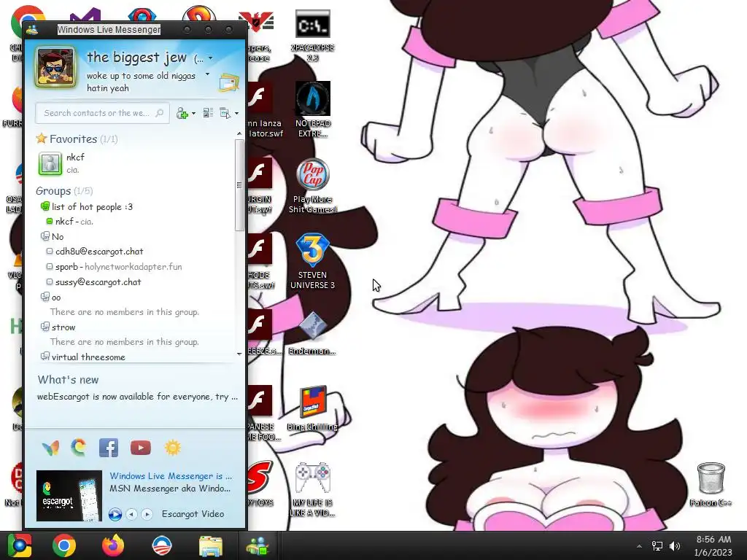
Task: Click the next video arrow button
Action: (x=147, y=514)
